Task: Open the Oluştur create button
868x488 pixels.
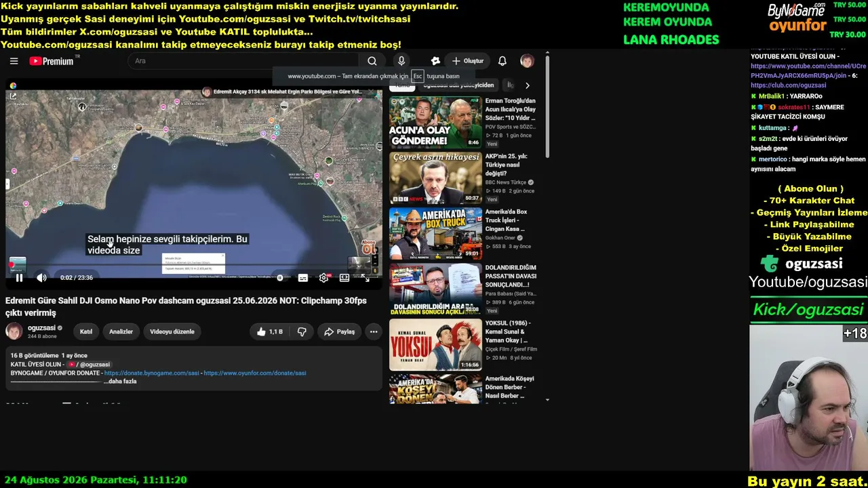Action: tap(468, 61)
